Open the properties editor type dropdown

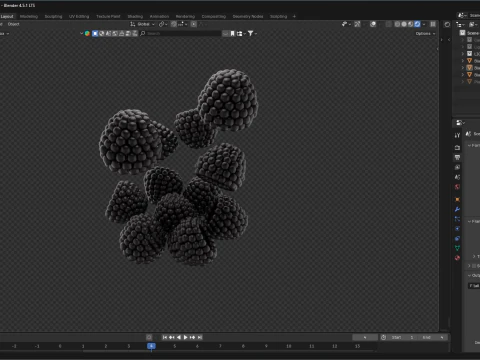click(461, 123)
